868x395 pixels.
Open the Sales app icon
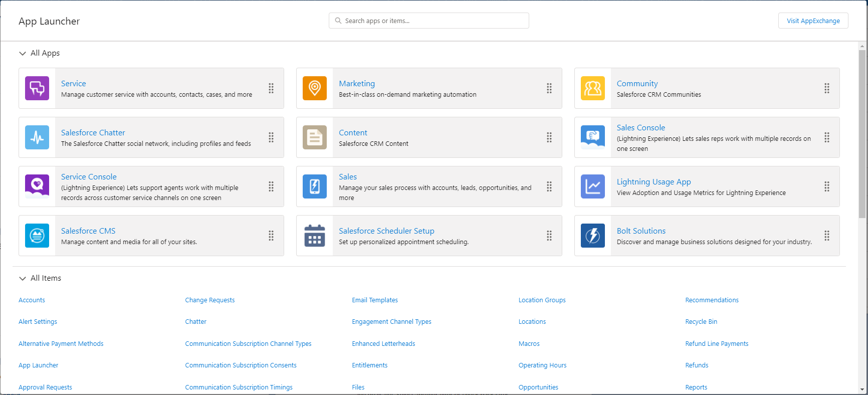pos(315,186)
